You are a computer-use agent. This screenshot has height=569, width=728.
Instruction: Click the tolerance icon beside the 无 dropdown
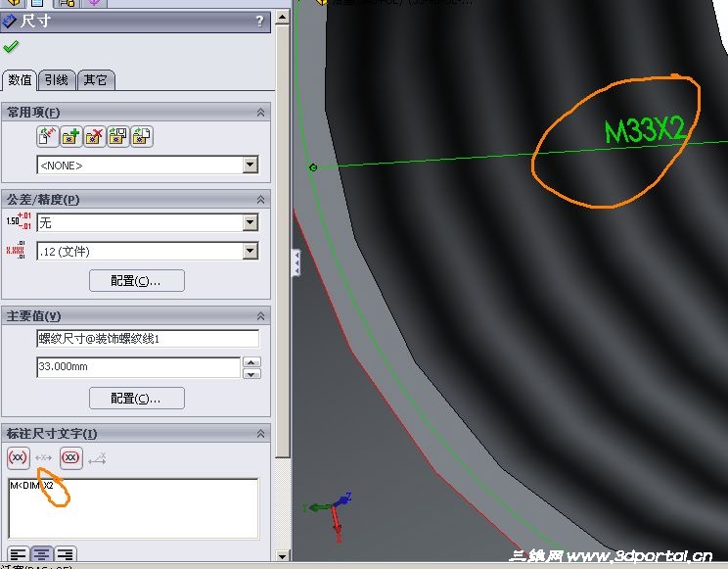(19, 220)
